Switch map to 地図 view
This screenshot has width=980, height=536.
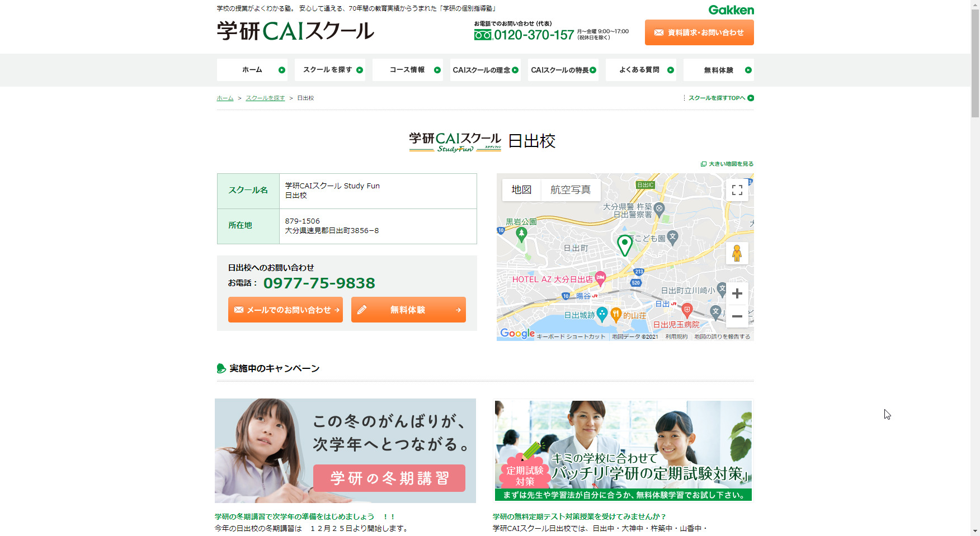tap(521, 189)
